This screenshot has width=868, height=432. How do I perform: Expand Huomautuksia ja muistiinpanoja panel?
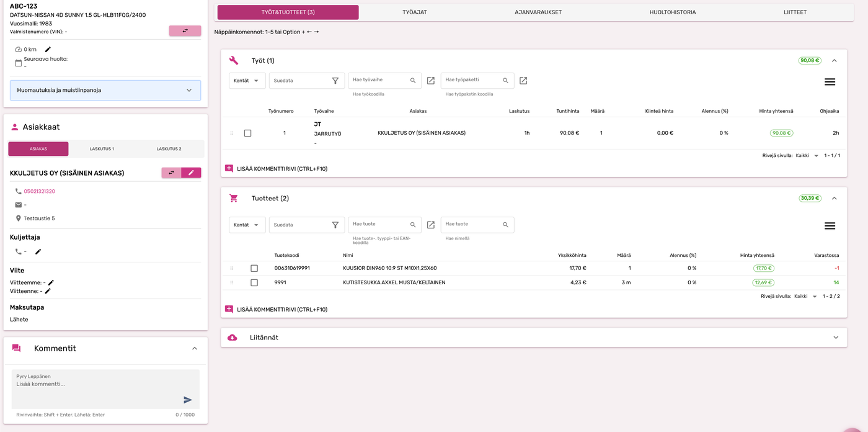point(105,90)
